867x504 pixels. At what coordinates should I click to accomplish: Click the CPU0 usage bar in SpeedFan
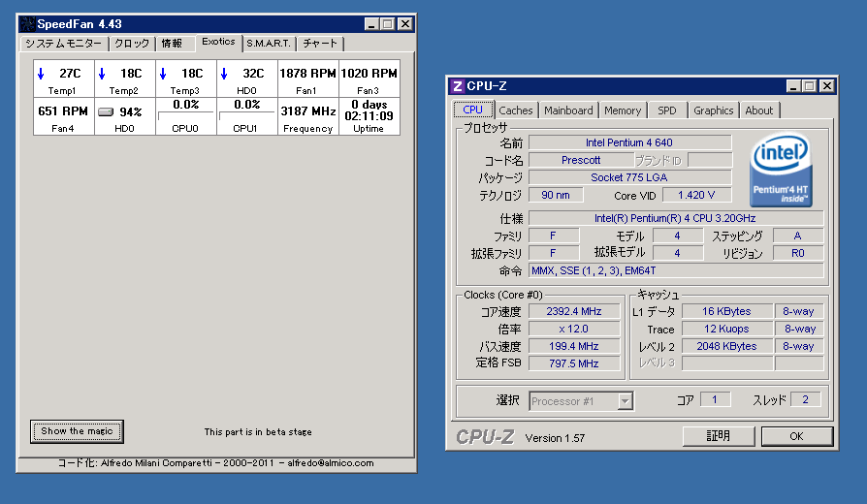click(x=185, y=116)
